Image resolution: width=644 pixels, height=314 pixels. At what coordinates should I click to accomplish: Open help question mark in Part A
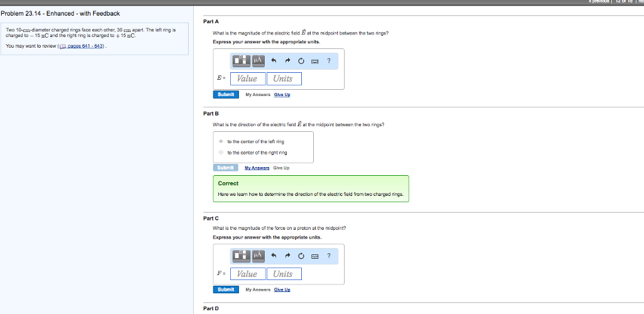(329, 61)
